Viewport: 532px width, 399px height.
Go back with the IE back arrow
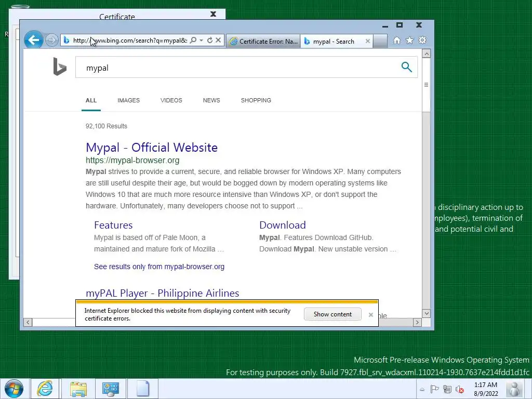pos(34,40)
